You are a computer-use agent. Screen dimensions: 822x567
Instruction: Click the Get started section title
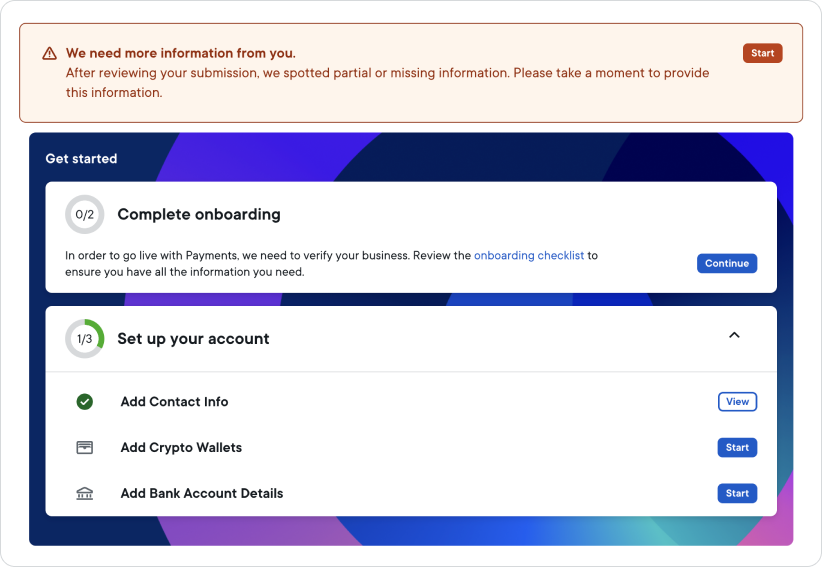click(x=81, y=159)
